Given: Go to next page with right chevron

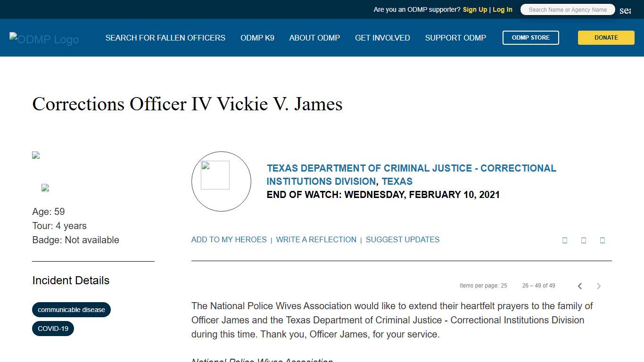Looking at the screenshot, I should pyautogui.click(x=598, y=286).
